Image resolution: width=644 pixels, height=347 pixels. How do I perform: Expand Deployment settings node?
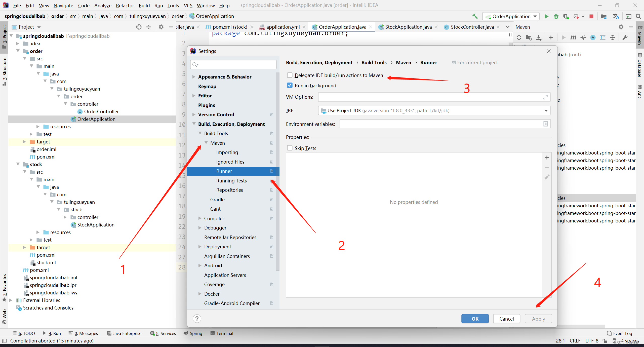click(200, 247)
